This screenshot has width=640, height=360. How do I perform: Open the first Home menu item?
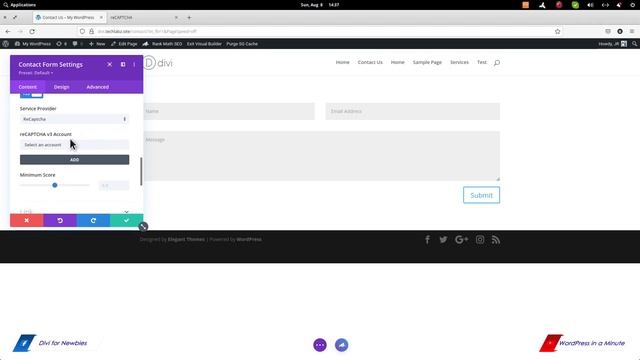[342, 62]
